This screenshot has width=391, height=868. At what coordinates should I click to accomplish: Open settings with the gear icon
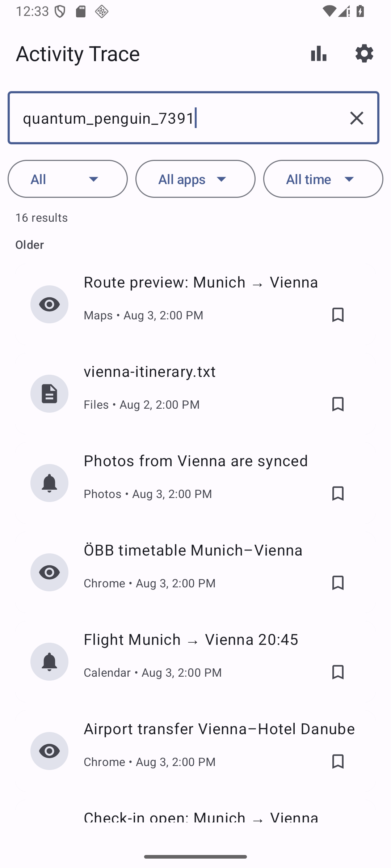pos(364,54)
